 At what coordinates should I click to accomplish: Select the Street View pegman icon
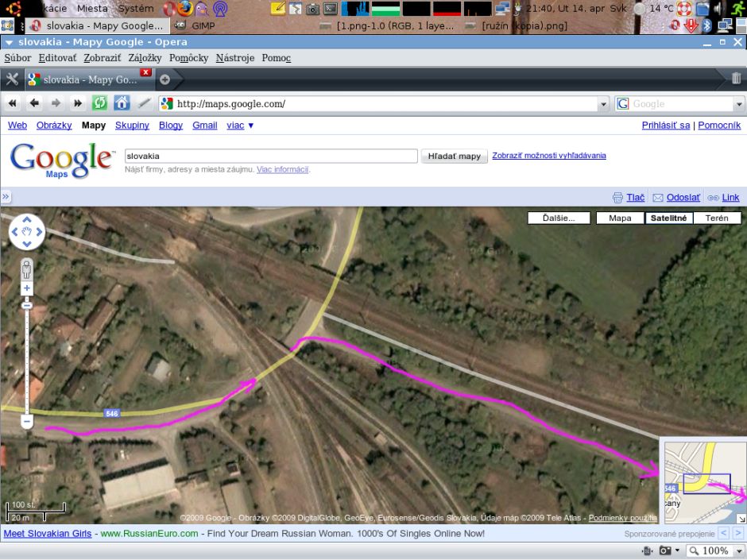tap(27, 268)
